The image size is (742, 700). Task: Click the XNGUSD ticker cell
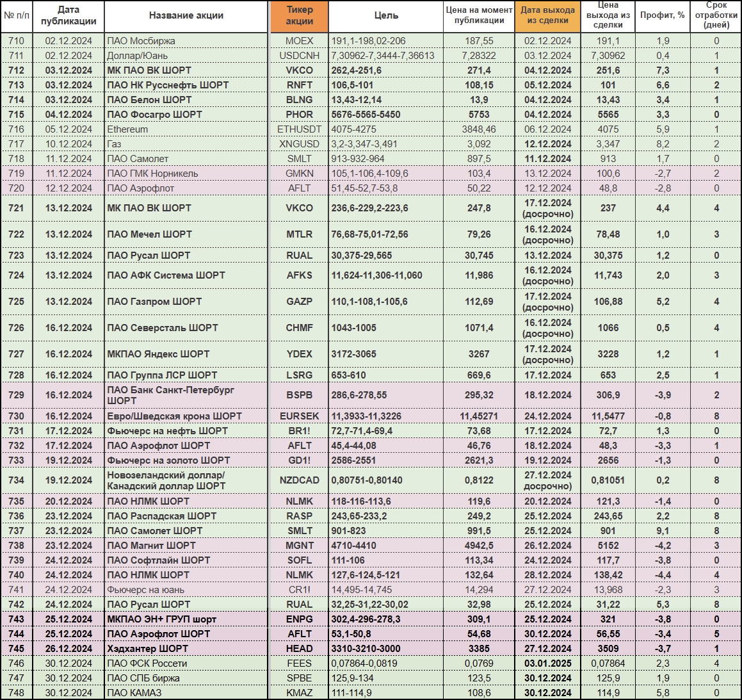[x=299, y=144]
